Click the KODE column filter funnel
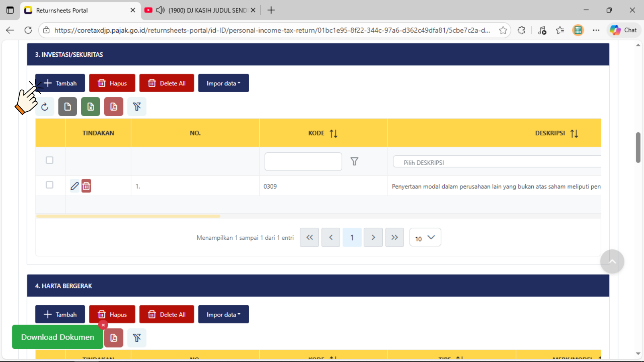 click(354, 161)
